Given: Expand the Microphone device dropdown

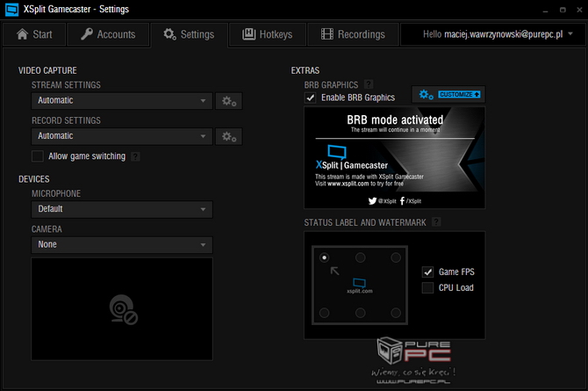Looking at the screenshot, I should click(122, 209).
